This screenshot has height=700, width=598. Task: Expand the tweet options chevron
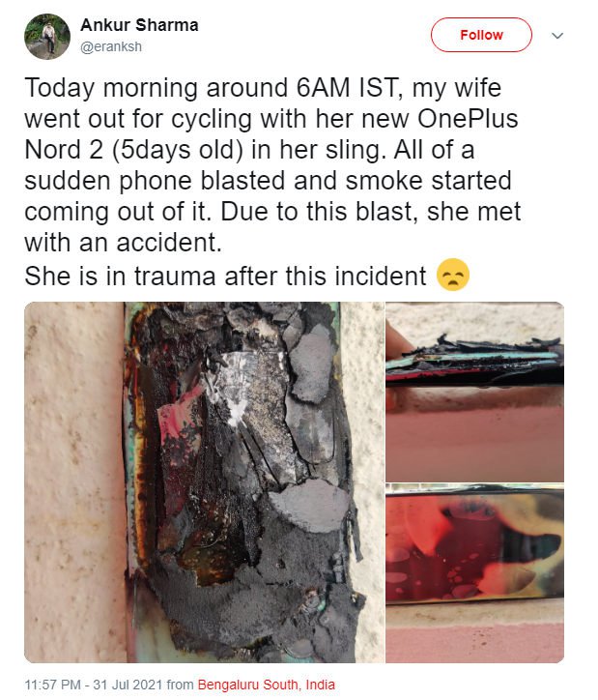557,35
